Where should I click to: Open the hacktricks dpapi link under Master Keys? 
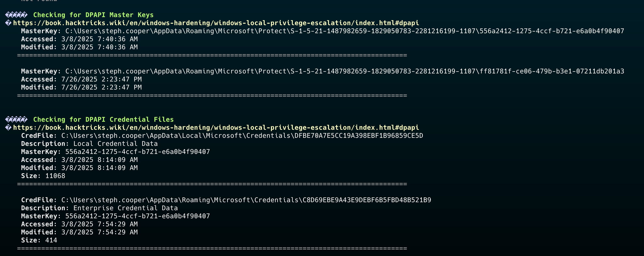click(216, 23)
